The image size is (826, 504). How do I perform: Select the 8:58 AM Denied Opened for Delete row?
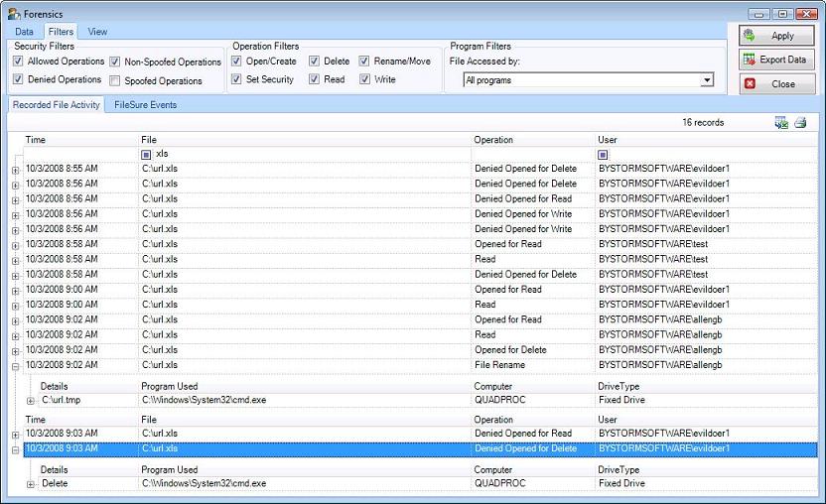coord(420,275)
